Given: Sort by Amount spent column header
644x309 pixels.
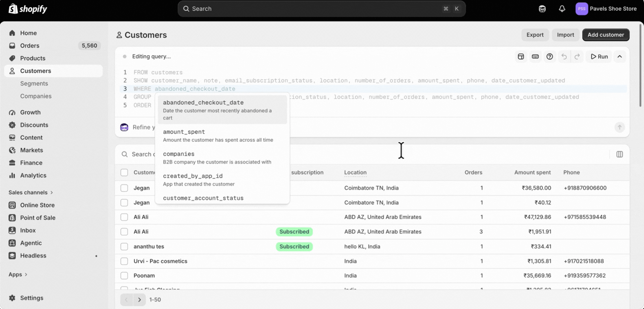Looking at the screenshot, I should [x=532, y=172].
